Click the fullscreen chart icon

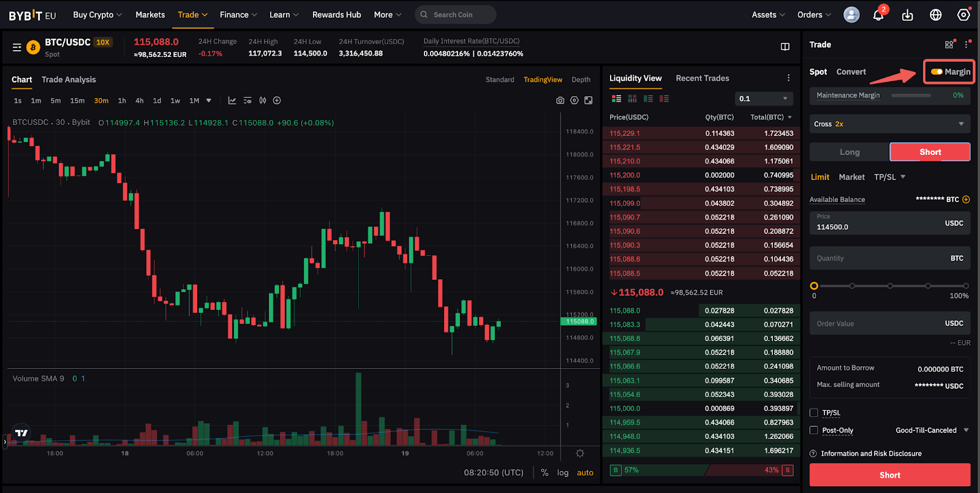click(588, 100)
